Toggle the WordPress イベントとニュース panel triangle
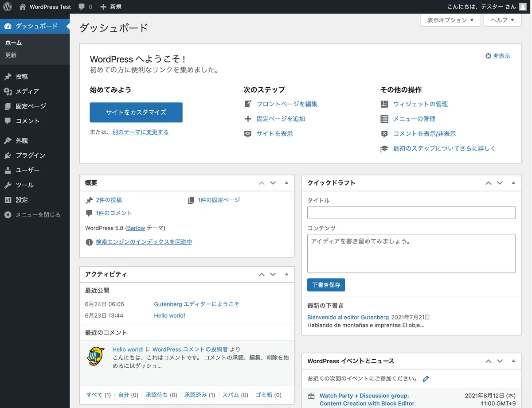This screenshot has width=532, height=408. coord(513,361)
